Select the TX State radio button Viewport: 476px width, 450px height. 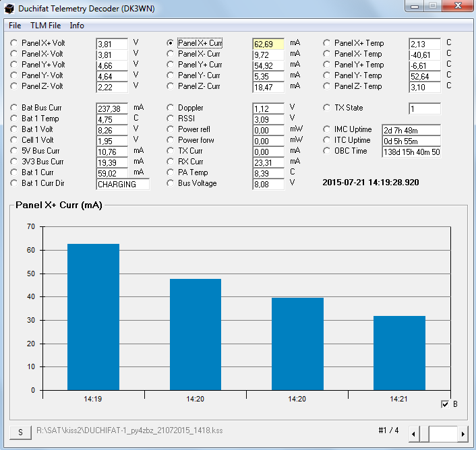click(x=327, y=108)
